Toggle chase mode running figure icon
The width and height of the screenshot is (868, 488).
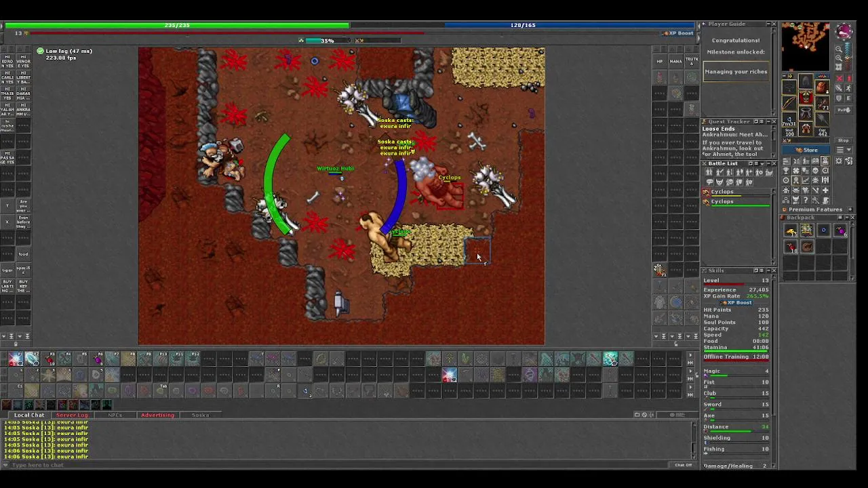848,87
